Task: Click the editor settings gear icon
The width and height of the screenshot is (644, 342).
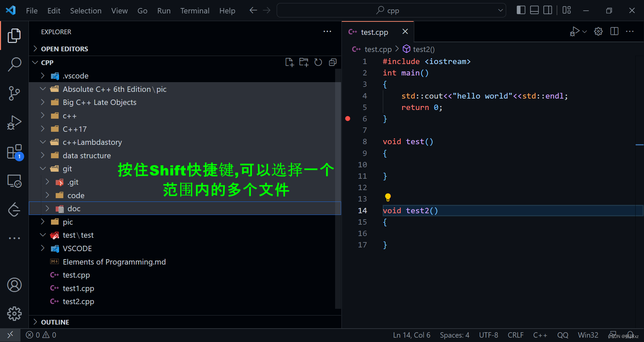Action: click(x=598, y=32)
